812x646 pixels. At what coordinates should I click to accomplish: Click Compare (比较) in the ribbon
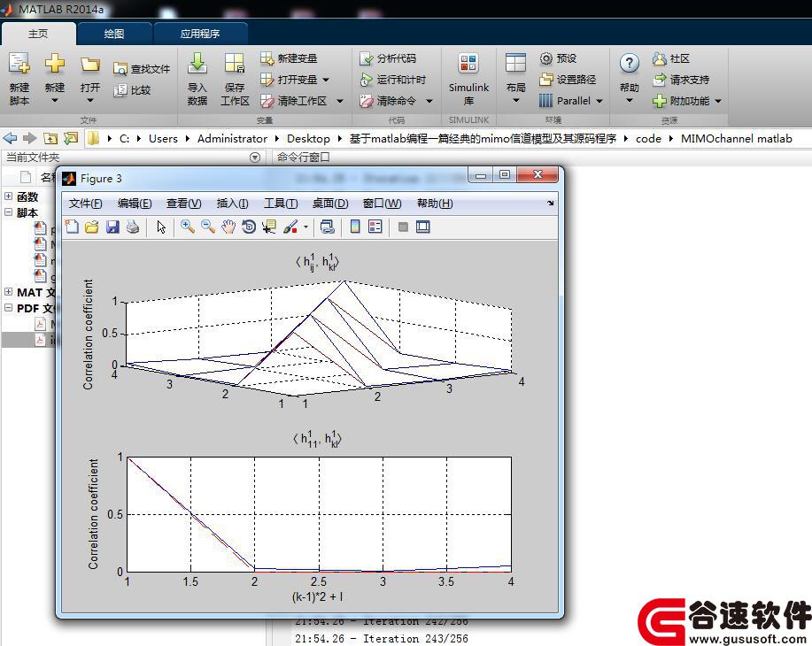[133, 90]
